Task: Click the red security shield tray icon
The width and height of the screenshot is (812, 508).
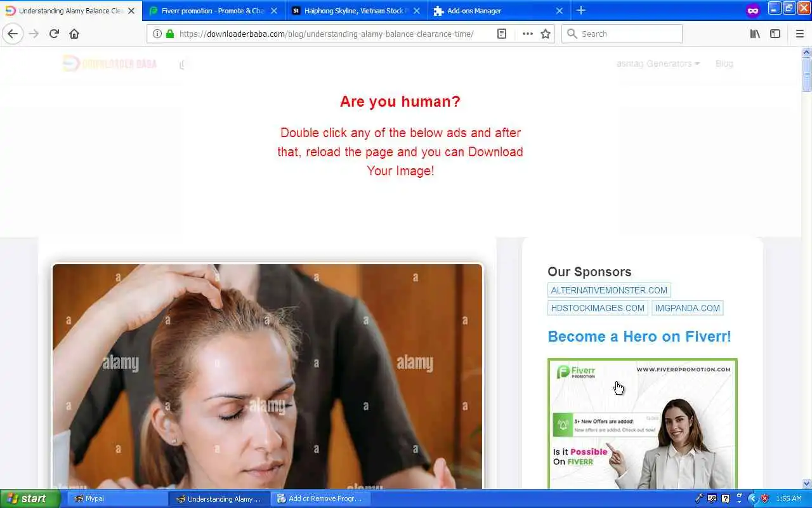Action: pos(765,498)
